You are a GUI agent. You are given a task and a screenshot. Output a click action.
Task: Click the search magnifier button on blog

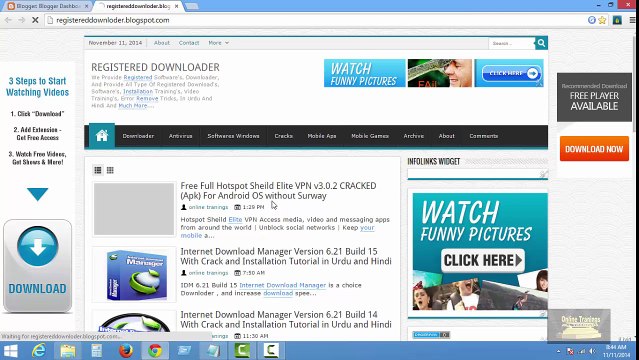541,43
